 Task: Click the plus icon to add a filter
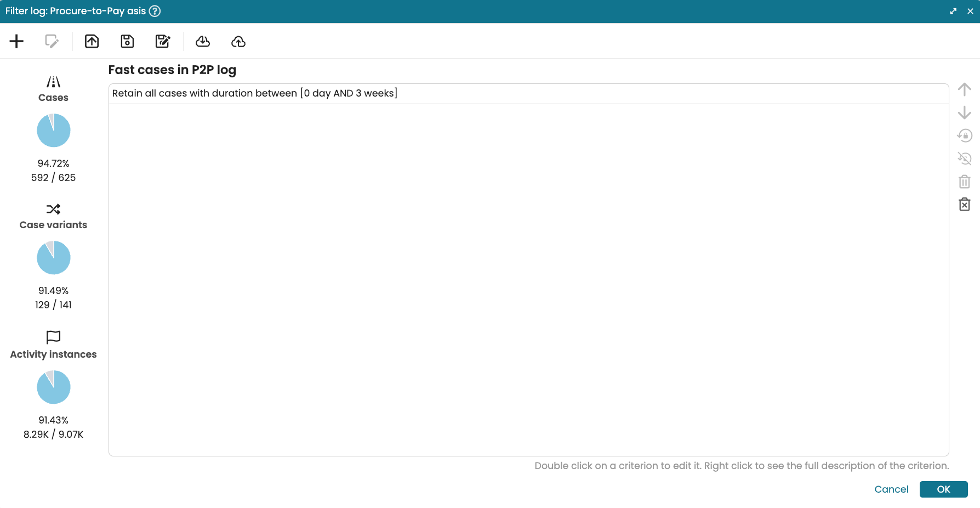(x=16, y=41)
